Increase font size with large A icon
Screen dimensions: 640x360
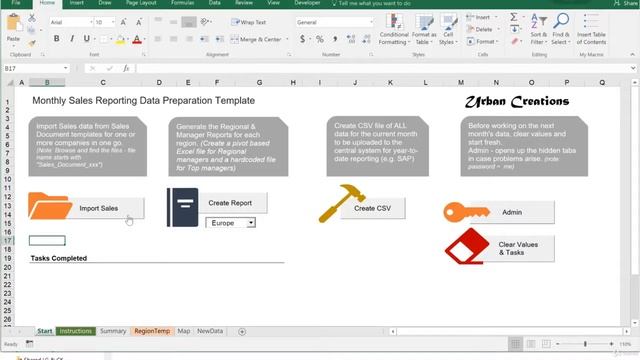coord(123,22)
